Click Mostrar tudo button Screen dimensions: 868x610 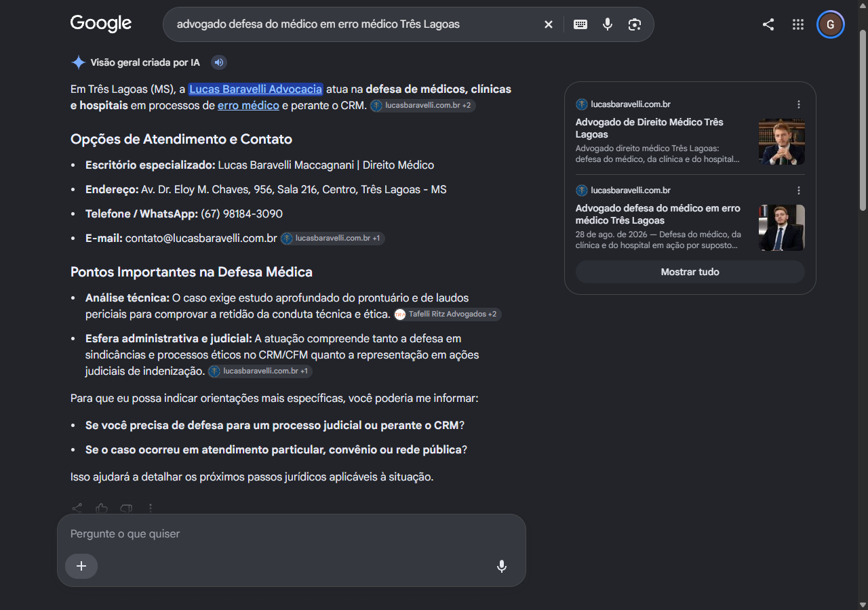click(x=690, y=272)
